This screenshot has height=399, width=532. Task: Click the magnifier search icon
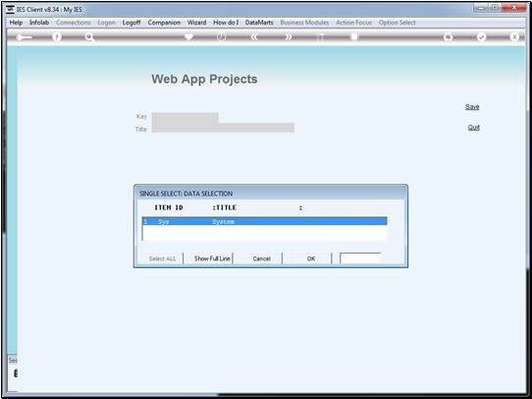89,36
